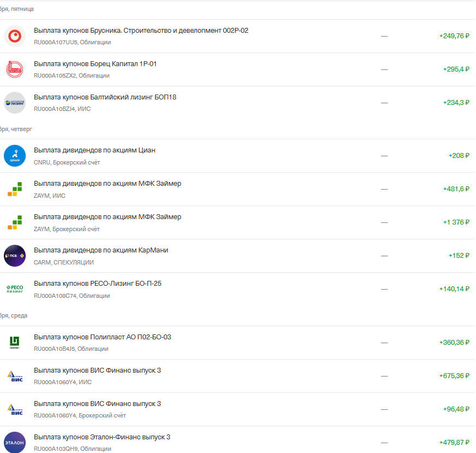The width and height of the screenshot is (476, 453).
Task: Click subtitle RU000A10B4J5, Облигации
Action: pyautogui.click(x=71, y=349)
